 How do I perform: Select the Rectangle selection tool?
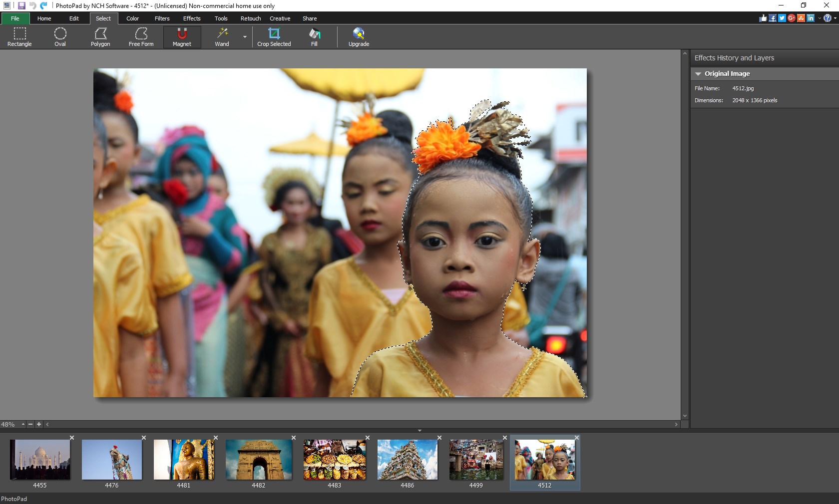pos(19,36)
